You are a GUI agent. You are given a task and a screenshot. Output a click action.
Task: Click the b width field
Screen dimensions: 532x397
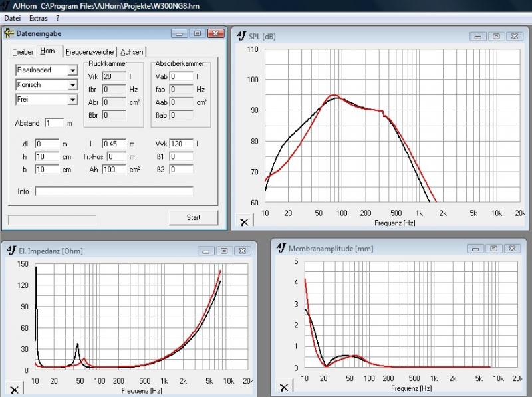coord(47,170)
